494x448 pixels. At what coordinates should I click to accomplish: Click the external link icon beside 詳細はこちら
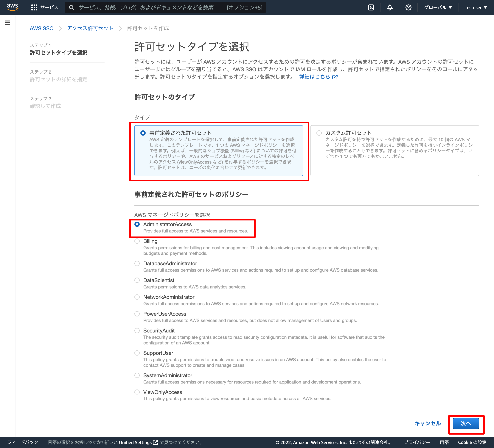tap(335, 77)
